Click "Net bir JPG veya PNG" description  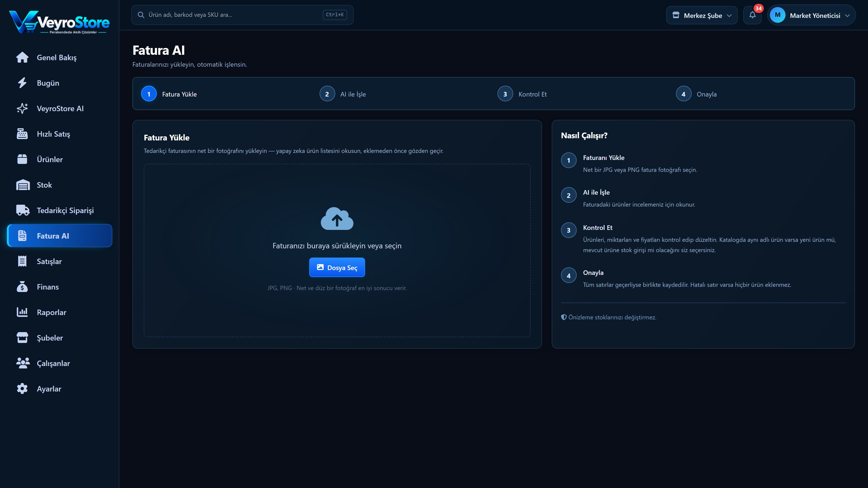coord(640,170)
